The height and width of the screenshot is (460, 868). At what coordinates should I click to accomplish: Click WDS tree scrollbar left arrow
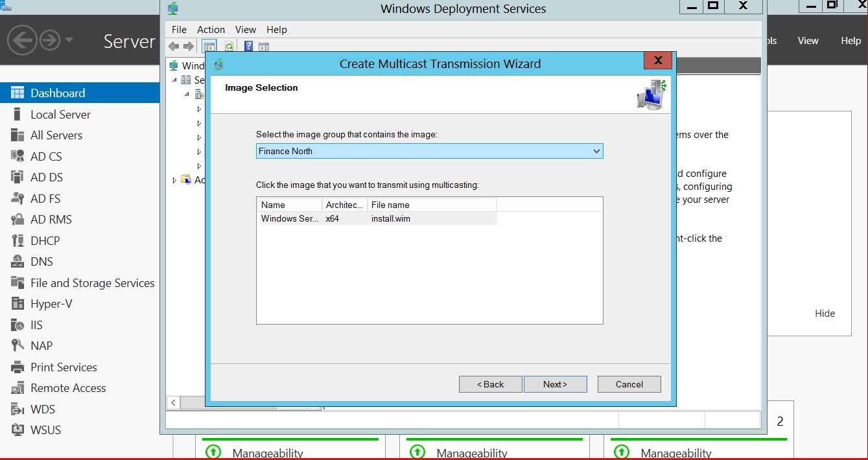[173, 403]
